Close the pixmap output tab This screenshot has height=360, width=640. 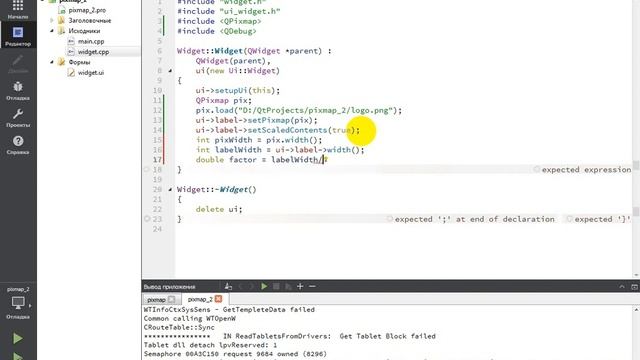[x=171, y=299]
